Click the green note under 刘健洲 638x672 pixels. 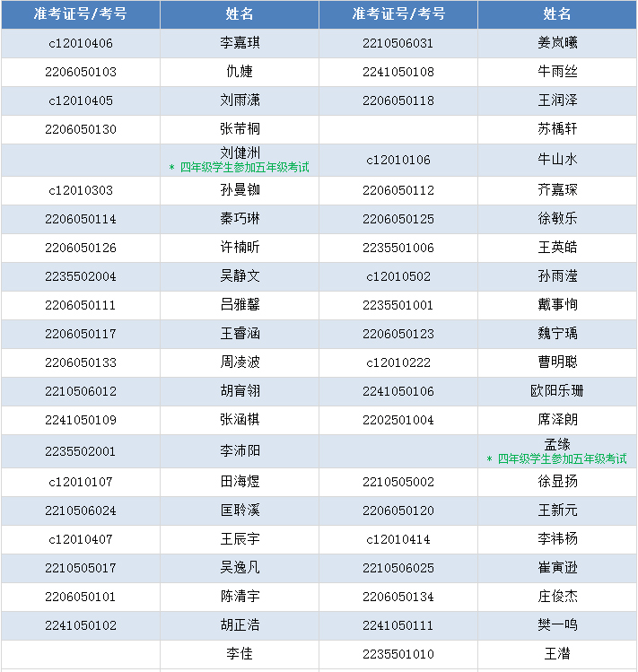point(239,167)
